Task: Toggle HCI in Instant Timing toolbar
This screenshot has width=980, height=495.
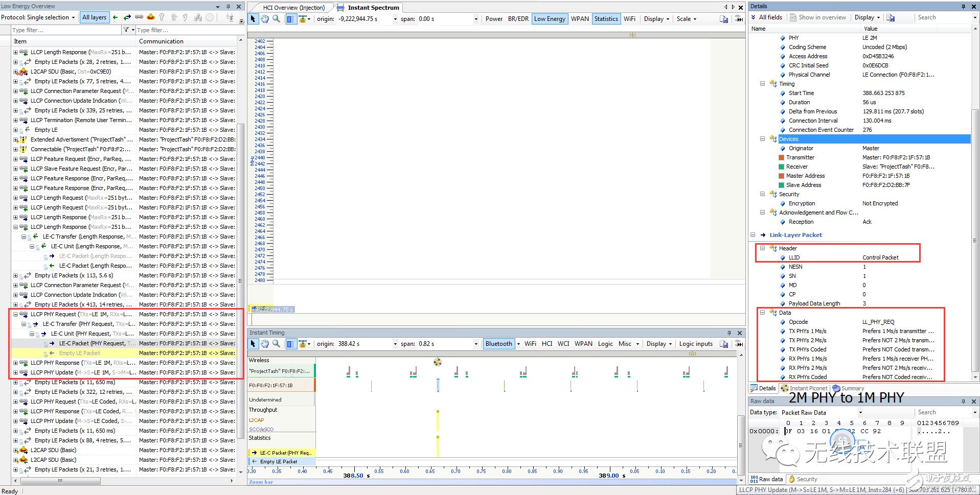Action: (x=547, y=344)
